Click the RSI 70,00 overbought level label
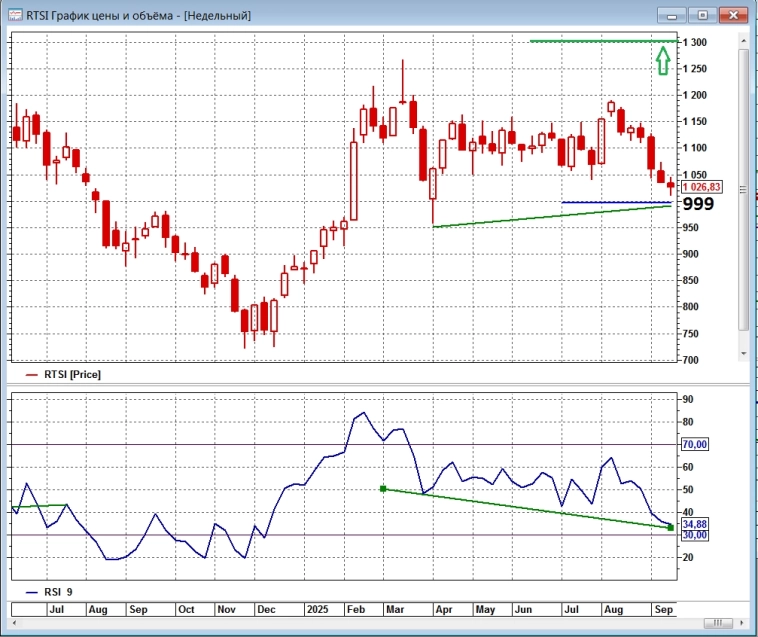 [x=695, y=444]
